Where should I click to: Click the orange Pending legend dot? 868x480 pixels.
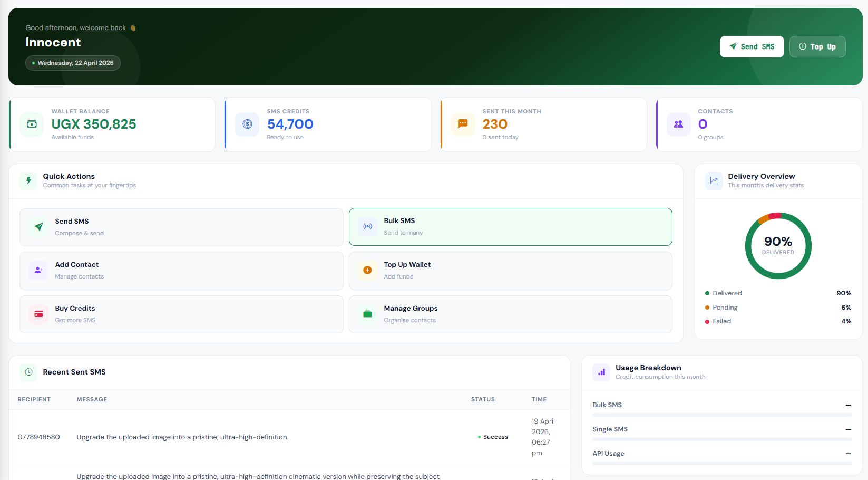tap(707, 308)
